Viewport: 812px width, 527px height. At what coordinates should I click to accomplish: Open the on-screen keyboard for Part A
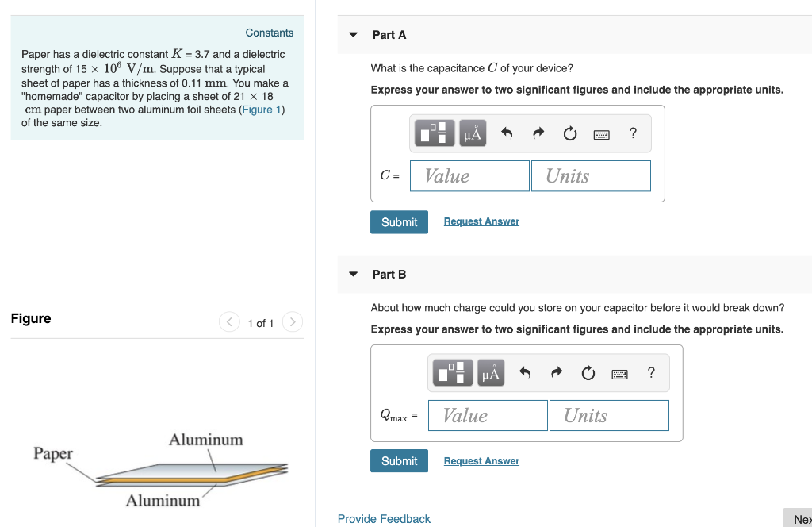(x=601, y=133)
